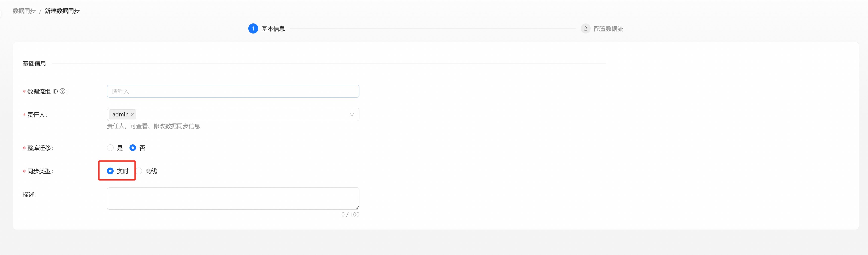
Task: Click the step 2 circle icon
Action: (x=585, y=28)
